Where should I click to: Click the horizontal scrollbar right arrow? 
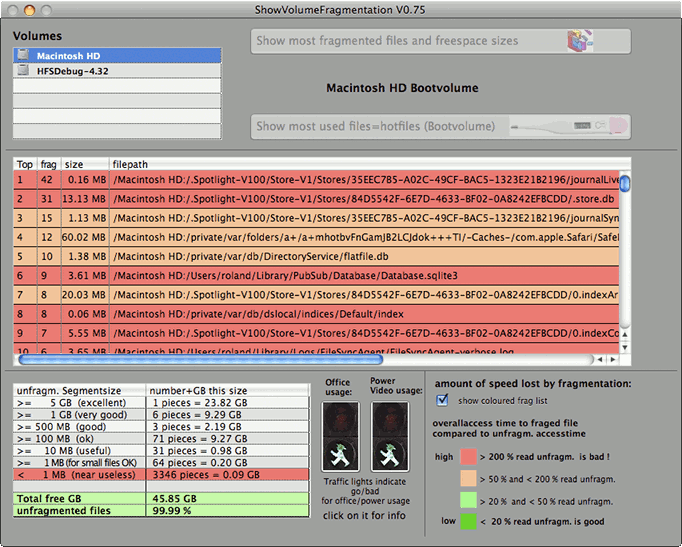(613, 360)
